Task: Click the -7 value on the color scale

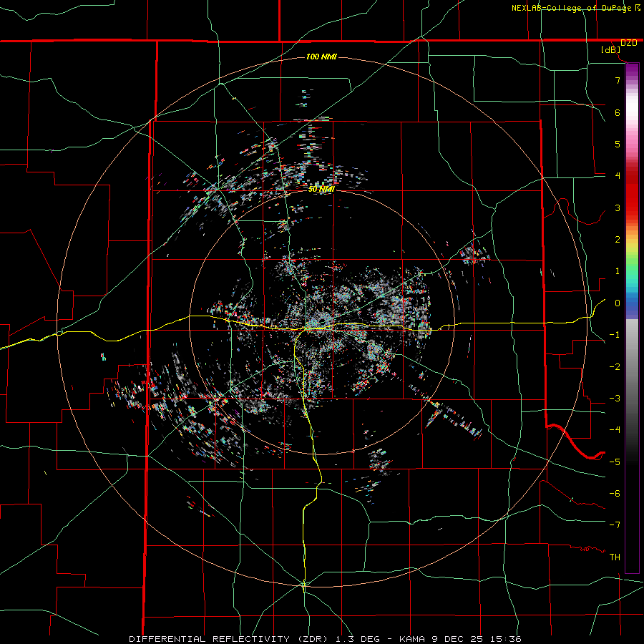Action: (615, 525)
